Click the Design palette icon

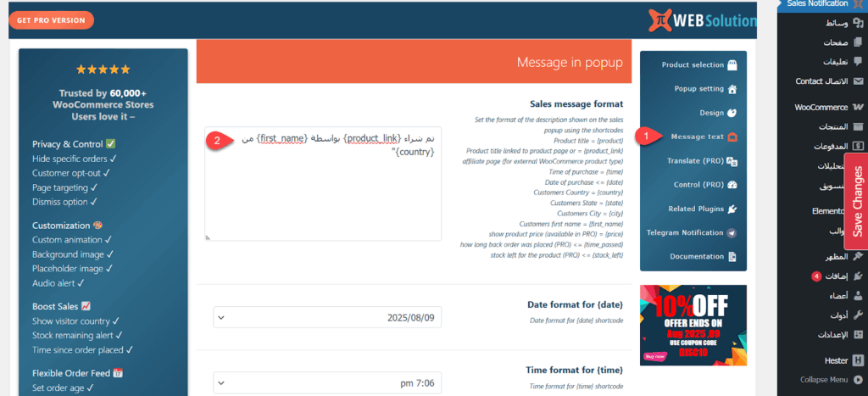(732, 113)
